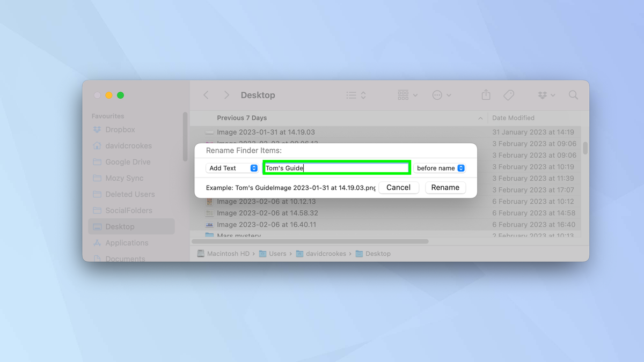Cancel the rename operation
This screenshot has width=644, height=362.
point(399,187)
